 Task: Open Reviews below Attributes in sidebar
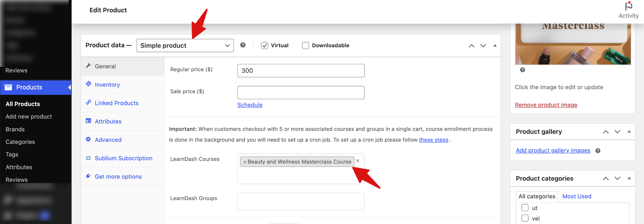point(16,180)
